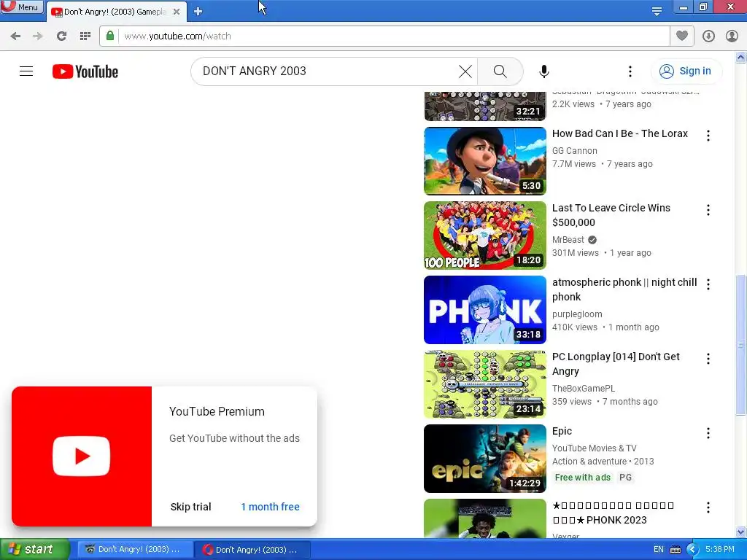
Task: Open the browser profile icon
Action: [x=732, y=36]
